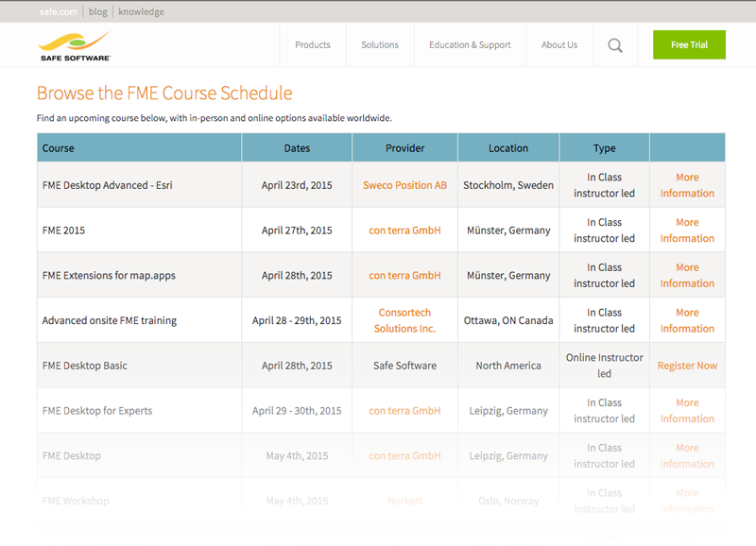The width and height of the screenshot is (756, 546).
Task: Open Sweco Position AB provider link
Action: pos(405,185)
